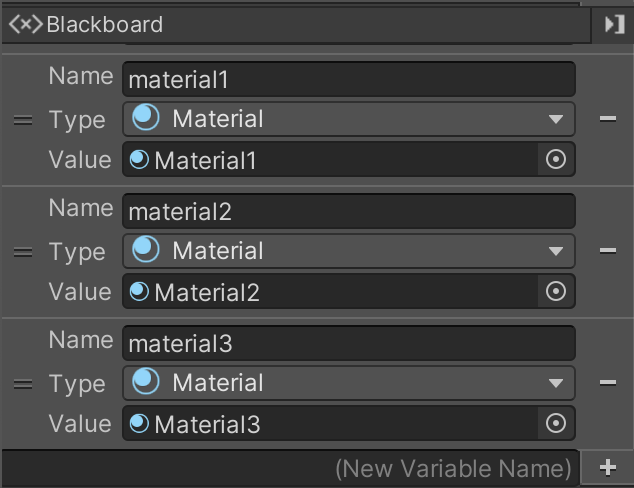Click the object picker for Material2 value
This screenshot has width=634, height=488.
pos(557,291)
